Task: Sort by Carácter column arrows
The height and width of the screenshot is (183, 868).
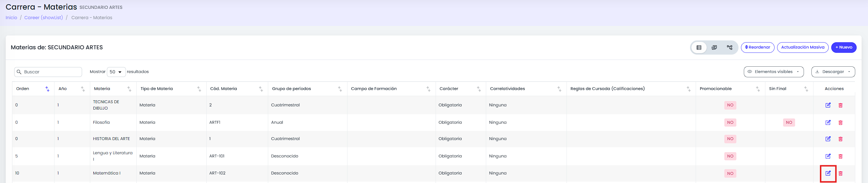Action: tap(479, 89)
